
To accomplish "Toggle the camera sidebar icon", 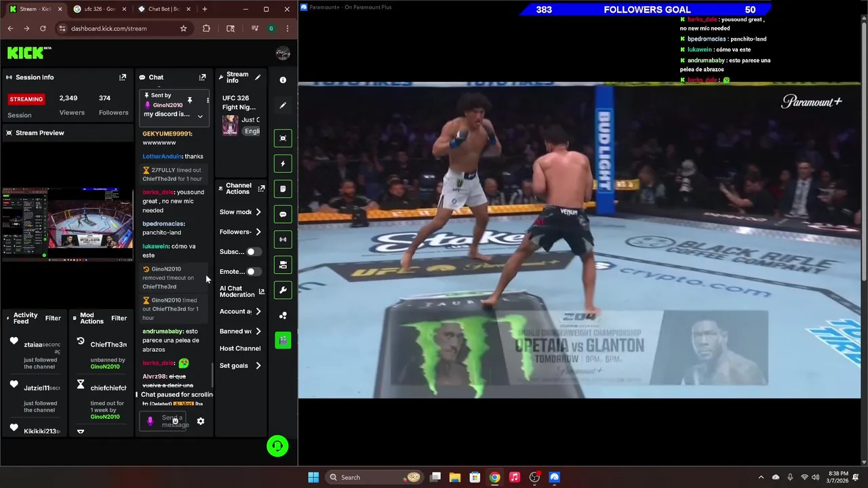I will pos(283,265).
